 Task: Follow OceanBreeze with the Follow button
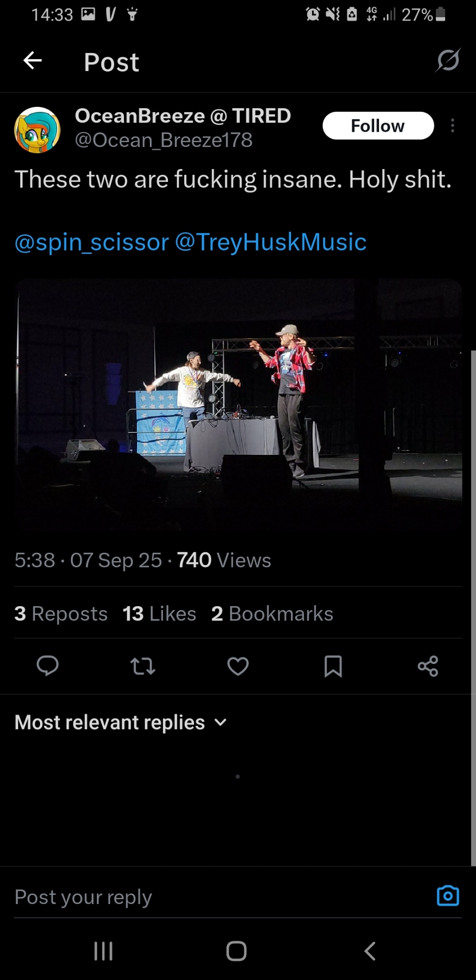tap(378, 126)
